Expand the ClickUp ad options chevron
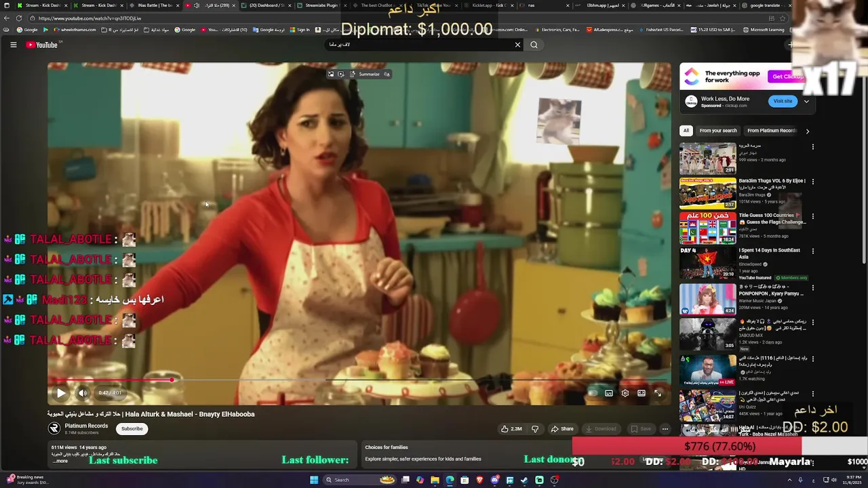The width and height of the screenshot is (868, 488). [x=806, y=102]
